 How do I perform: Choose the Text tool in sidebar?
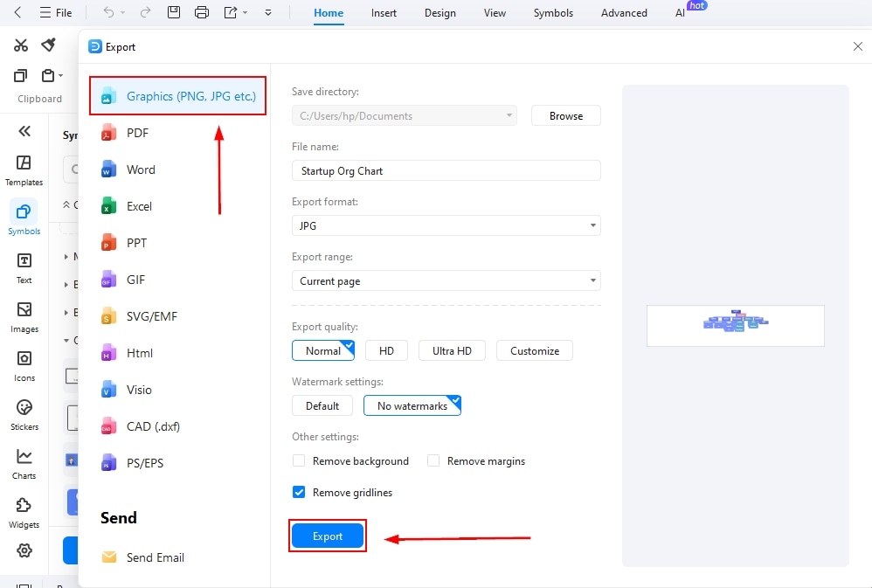point(24,269)
